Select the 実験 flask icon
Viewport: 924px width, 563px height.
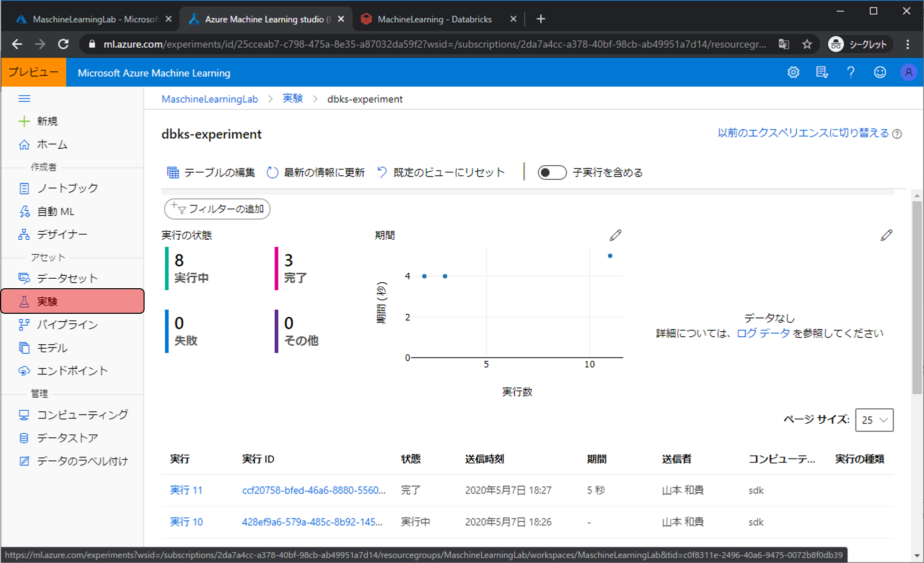(24, 301)
